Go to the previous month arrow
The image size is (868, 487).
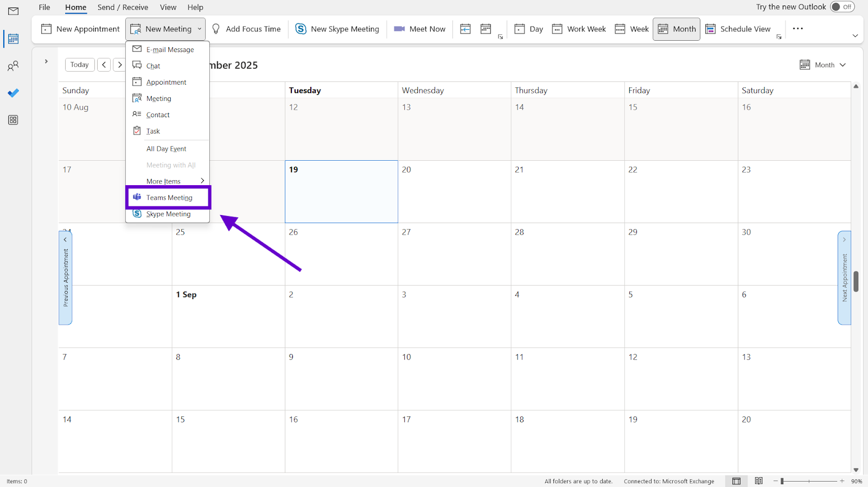click(x=104, y=65)
